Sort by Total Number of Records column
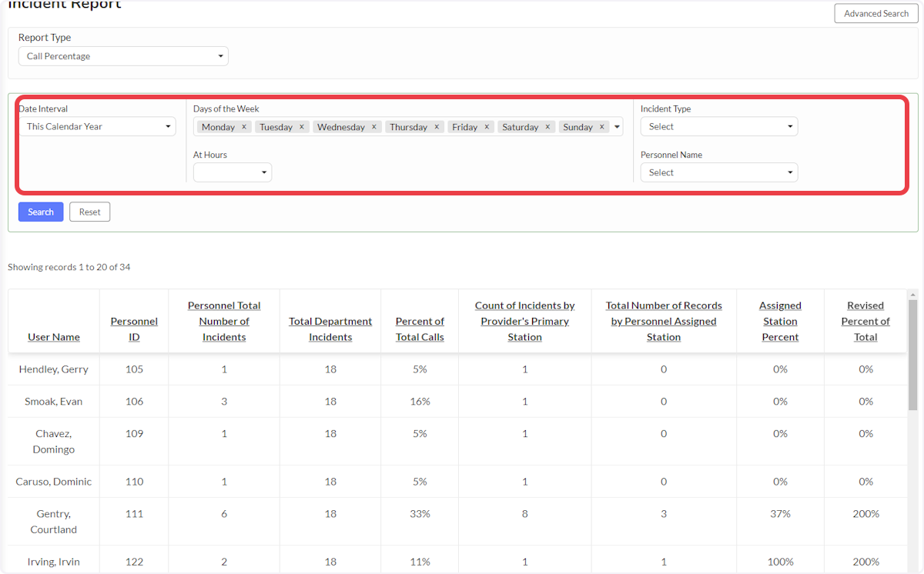924x574 pixels. point(664,322)
